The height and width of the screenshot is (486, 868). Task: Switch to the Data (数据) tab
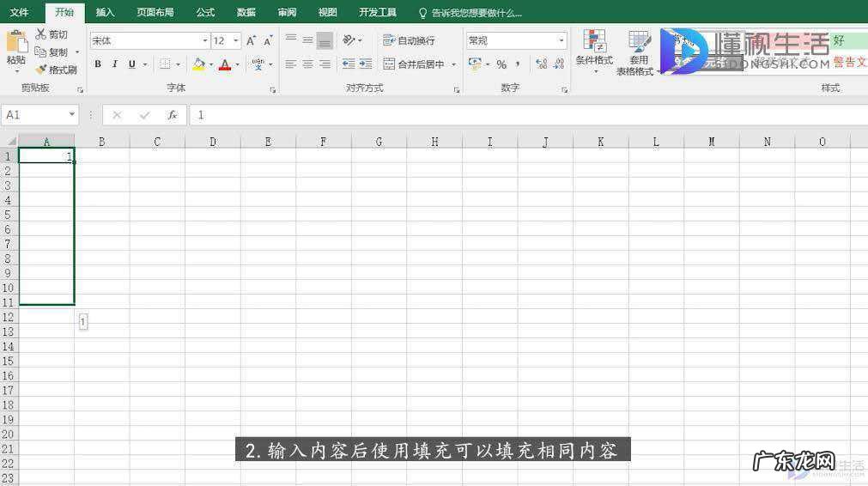coord(246,12)
